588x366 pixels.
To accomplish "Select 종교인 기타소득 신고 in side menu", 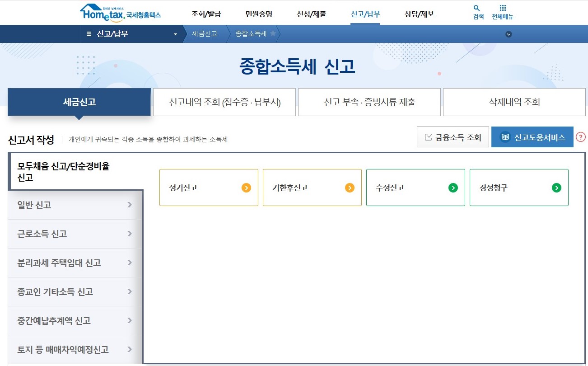I will [x=75, y=292].
